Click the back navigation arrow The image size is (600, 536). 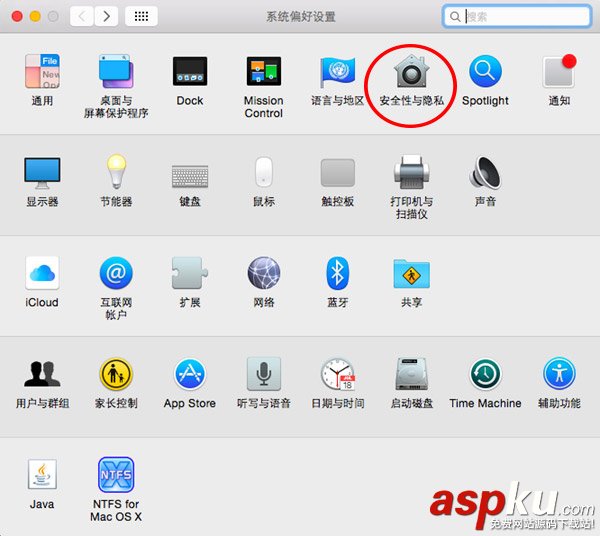click(x=82, y=16)
